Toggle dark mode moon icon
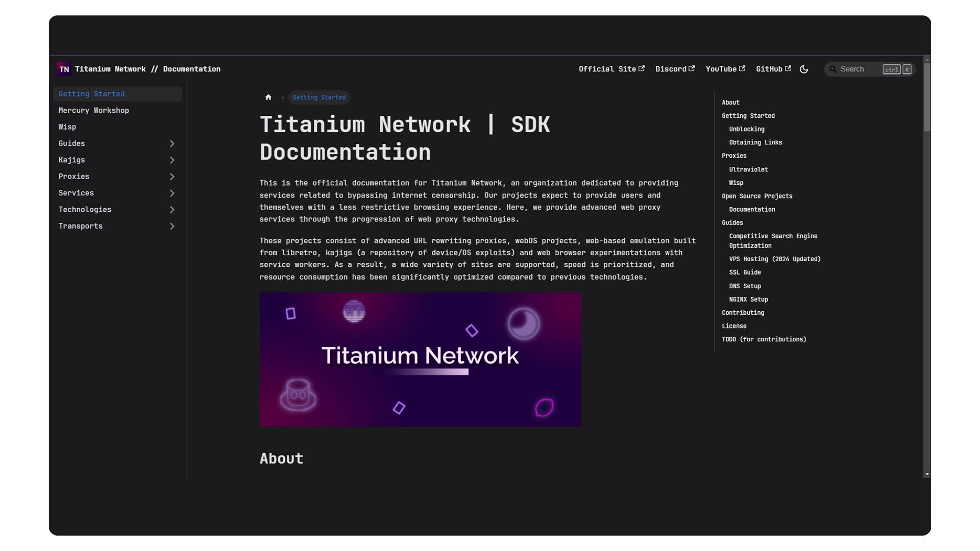 click(804, 69)
